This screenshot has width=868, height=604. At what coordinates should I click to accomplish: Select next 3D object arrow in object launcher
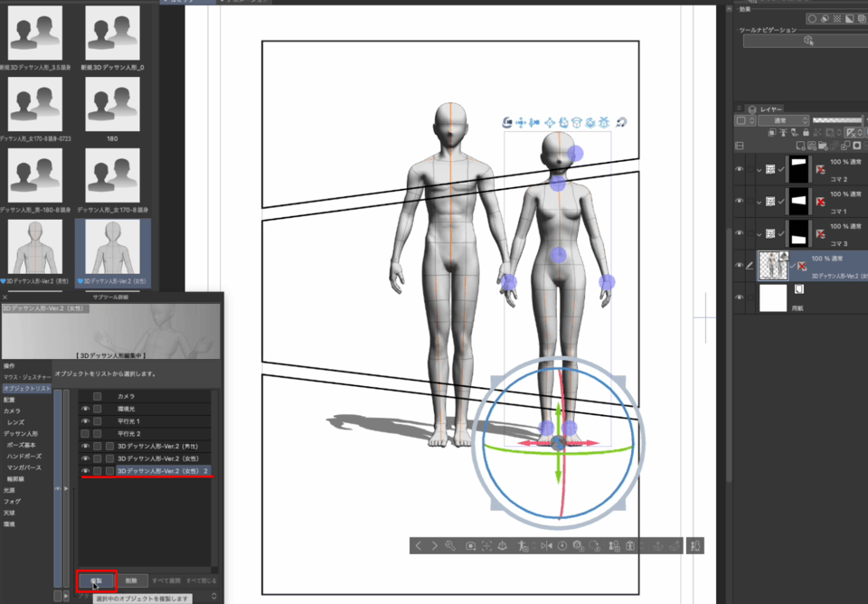click(435, 546)
